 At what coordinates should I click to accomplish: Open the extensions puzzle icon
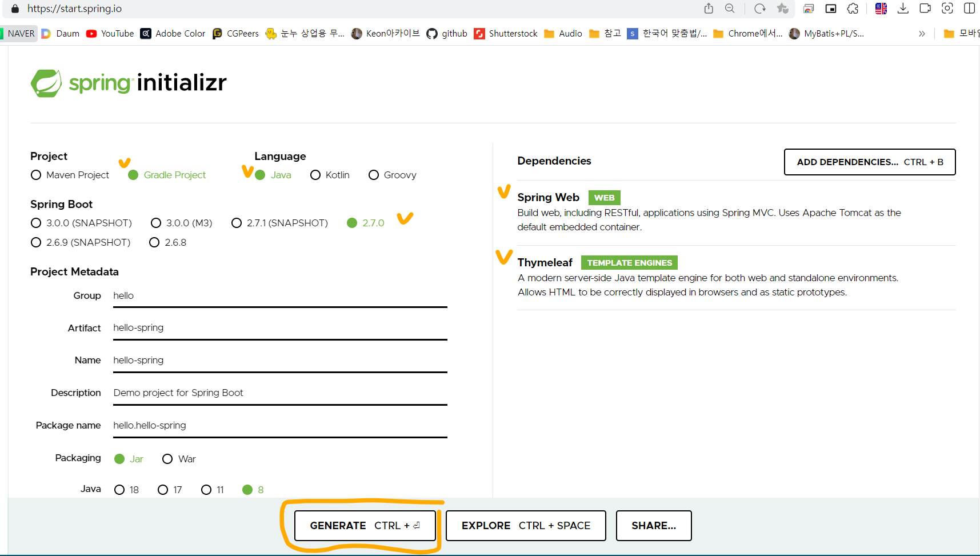coord(853,9)
